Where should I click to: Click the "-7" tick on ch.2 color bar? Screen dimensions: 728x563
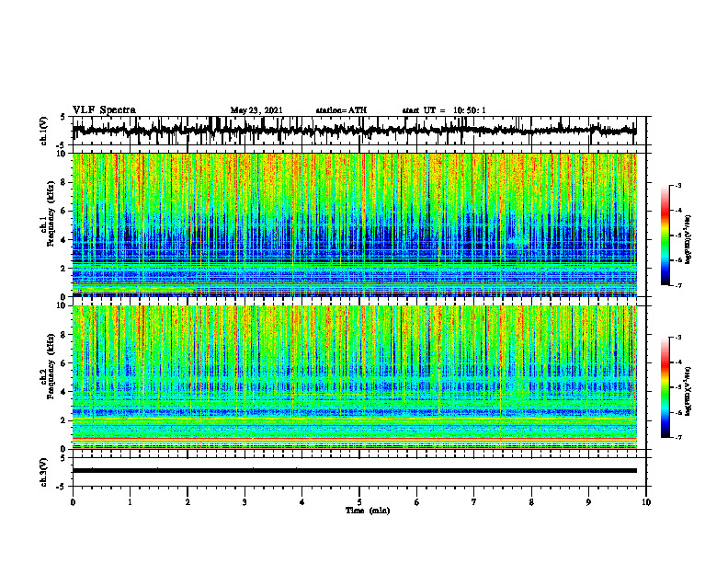click(x=678, y=438)
